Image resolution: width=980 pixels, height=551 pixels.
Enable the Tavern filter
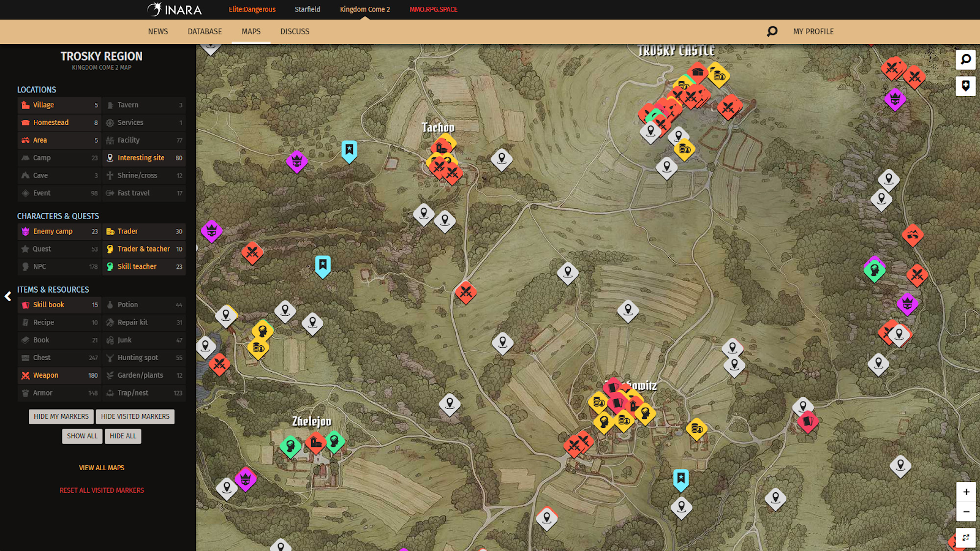point(144,105)
